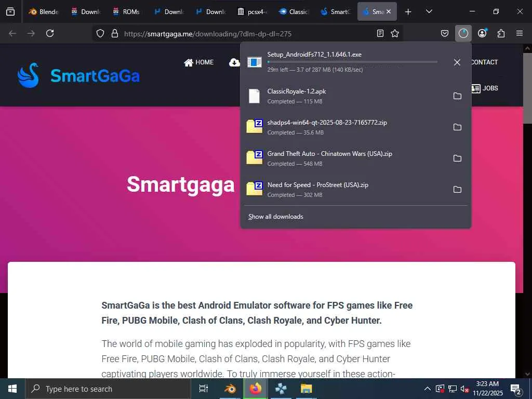Show hidden system tray icons
Viewport: 532px width, 399px height.
coord(428,389)
